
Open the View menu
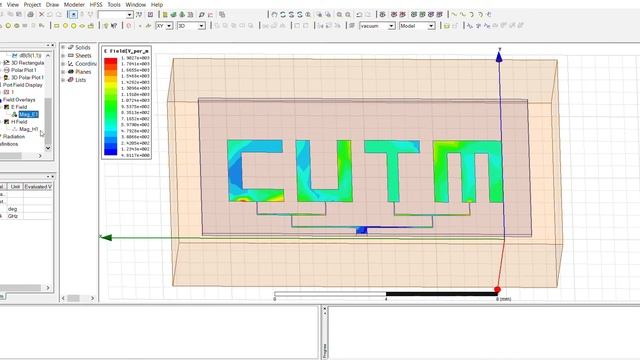pyautogui.click(x=13, y=4)
